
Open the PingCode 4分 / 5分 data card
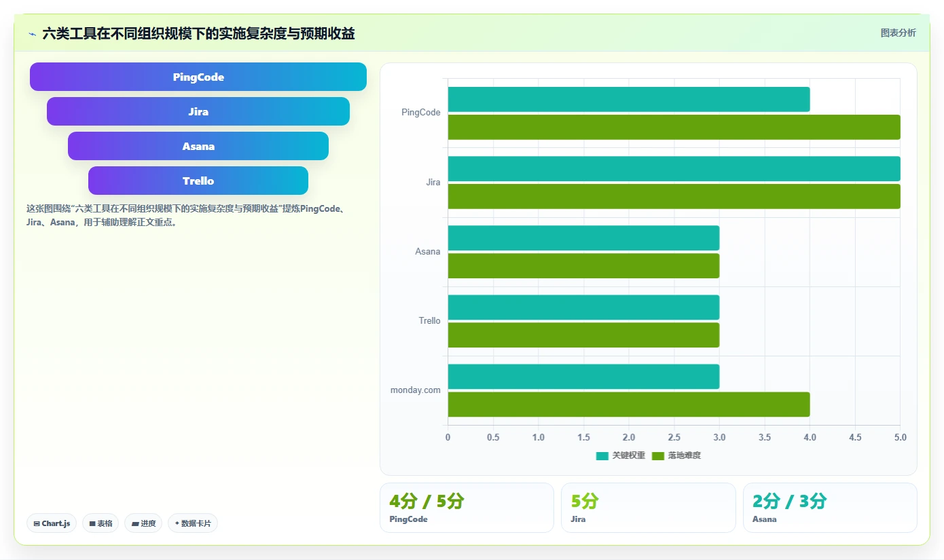coord(467,508)
